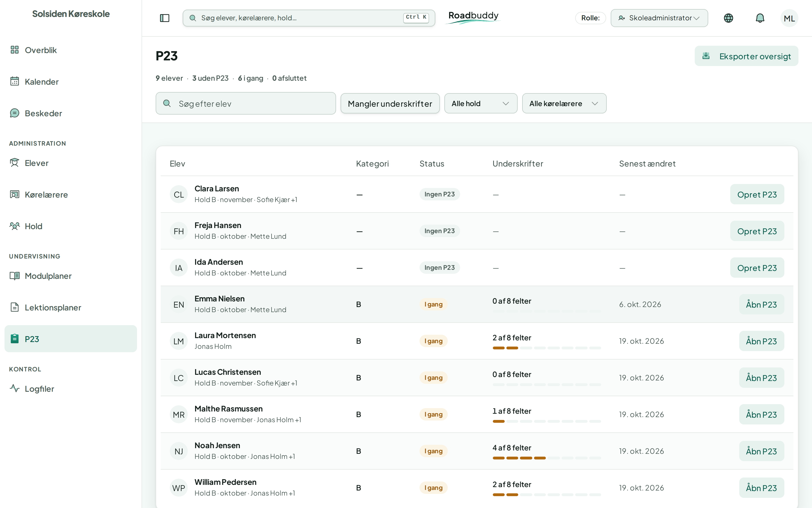The image size is (812, 508).
Task: Open Beskeder menu item
Action: (x=70, y=113)
